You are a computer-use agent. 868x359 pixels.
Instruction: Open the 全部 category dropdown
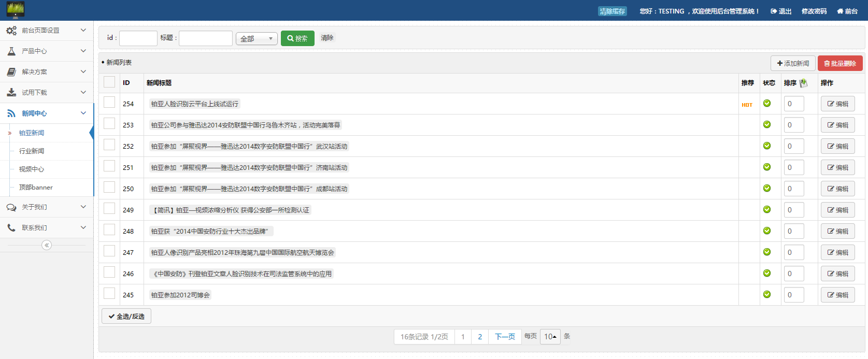tap(257, 39)
